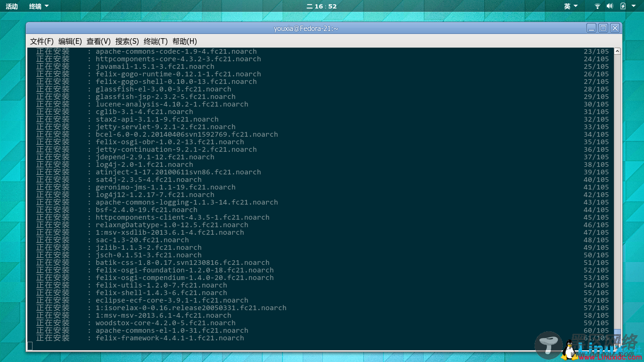
Task: Open the 英 input method dropdown
Action: tap(570, 6)
